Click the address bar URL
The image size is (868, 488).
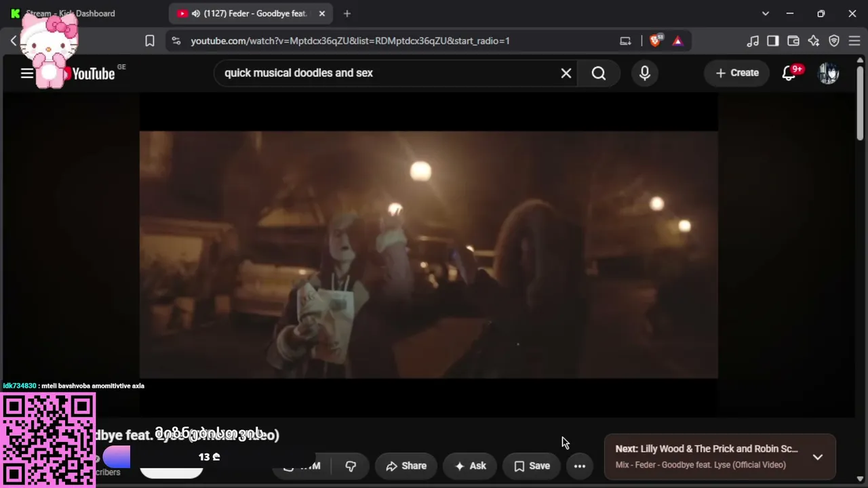click(350, 41)
